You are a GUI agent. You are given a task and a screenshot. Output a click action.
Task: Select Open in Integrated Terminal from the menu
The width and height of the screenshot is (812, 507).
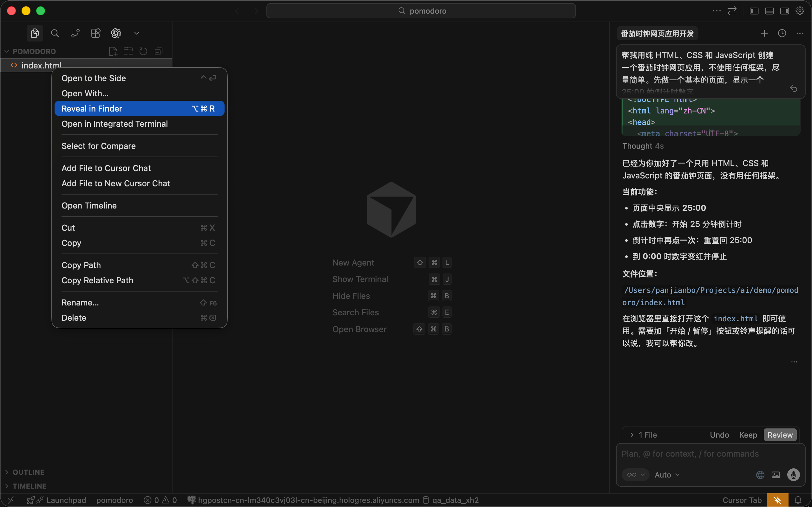coord(114,124)
